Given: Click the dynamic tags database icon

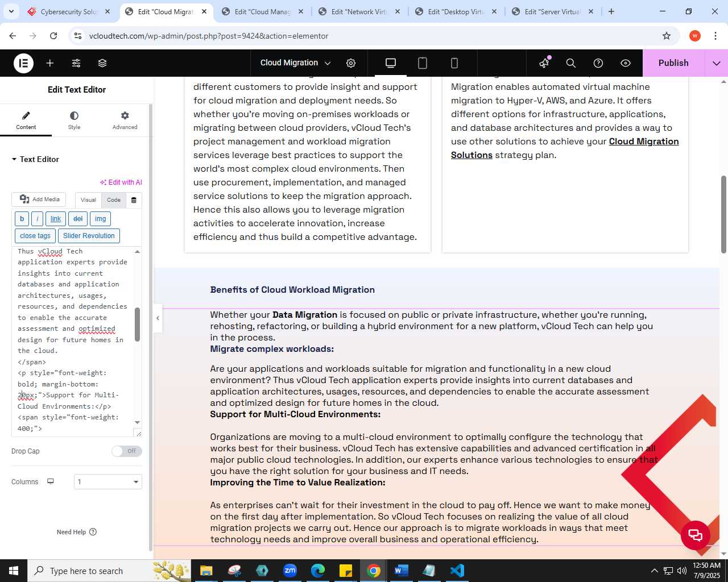Looking at the screenshot, I should tap(134, 200).
